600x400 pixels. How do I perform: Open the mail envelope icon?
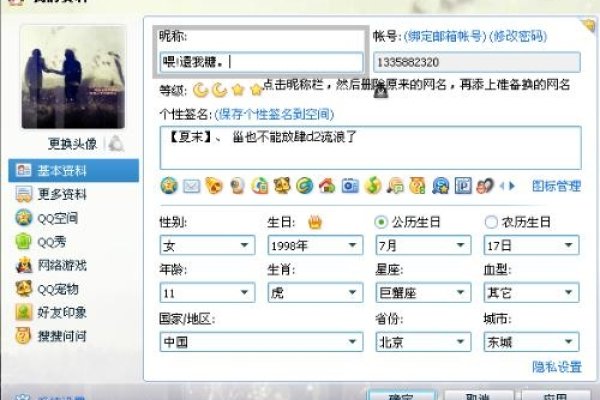pos(191,186)
